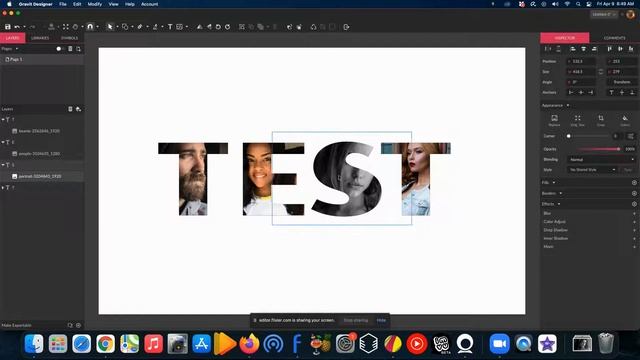The width and height of the screenshot is (640, 360).
Task: Click the Undo arrow in the toolbar
Action: [x=17, y=27]
